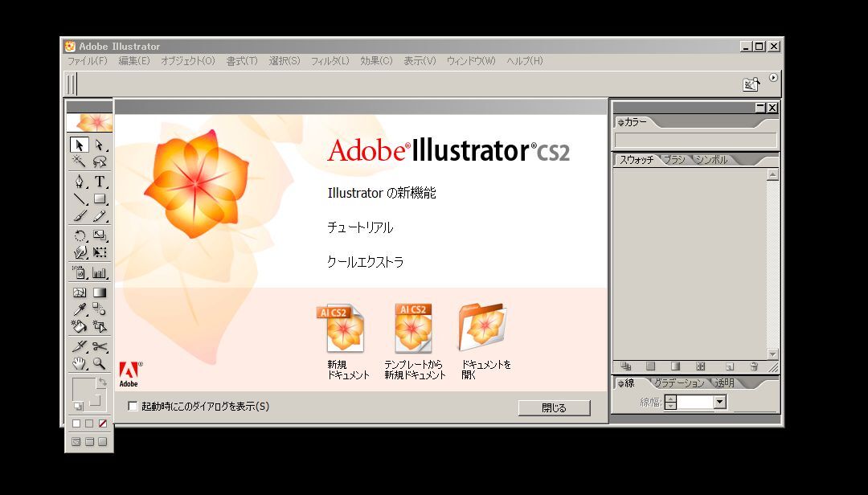
Task: Switch to Full Screen Mode
Action: pyautogui.click(x=102, y=442)
